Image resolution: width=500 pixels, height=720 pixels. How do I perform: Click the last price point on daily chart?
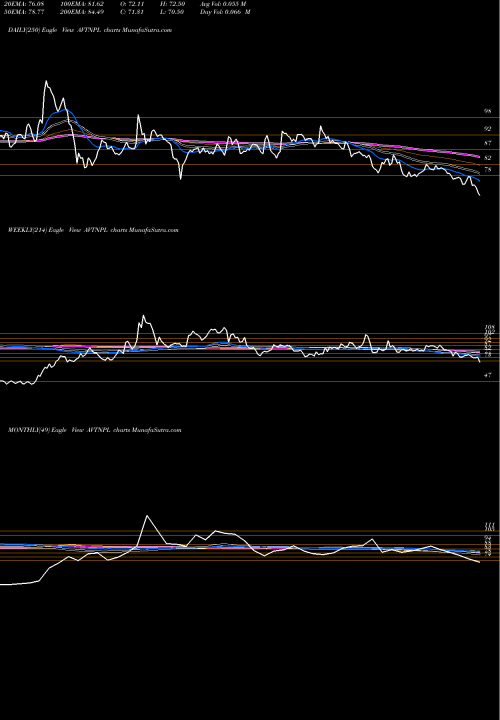pos(480,196)
